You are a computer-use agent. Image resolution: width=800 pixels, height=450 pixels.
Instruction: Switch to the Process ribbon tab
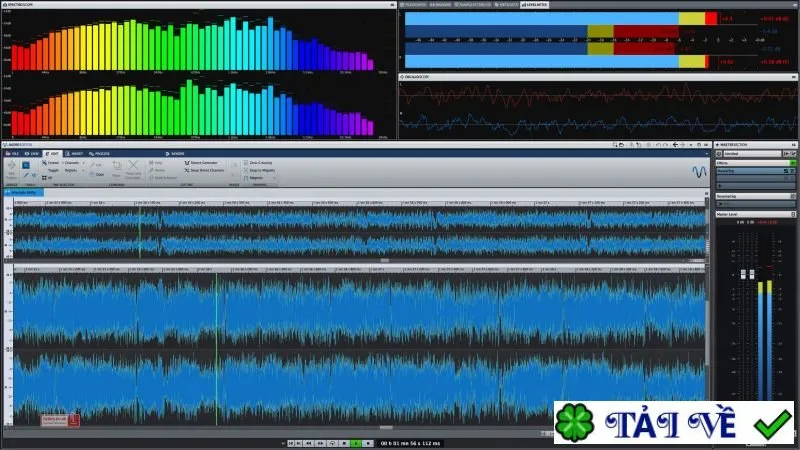[x=99, y=154]
